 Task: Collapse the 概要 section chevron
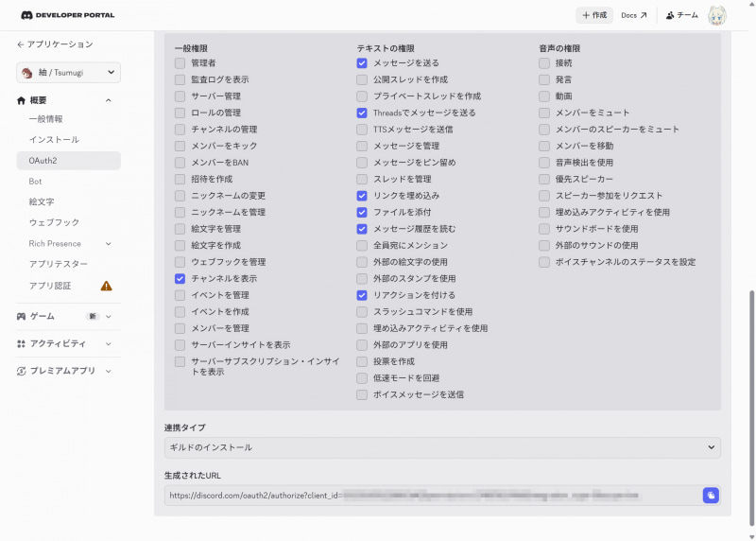click(x=109, y=100)
